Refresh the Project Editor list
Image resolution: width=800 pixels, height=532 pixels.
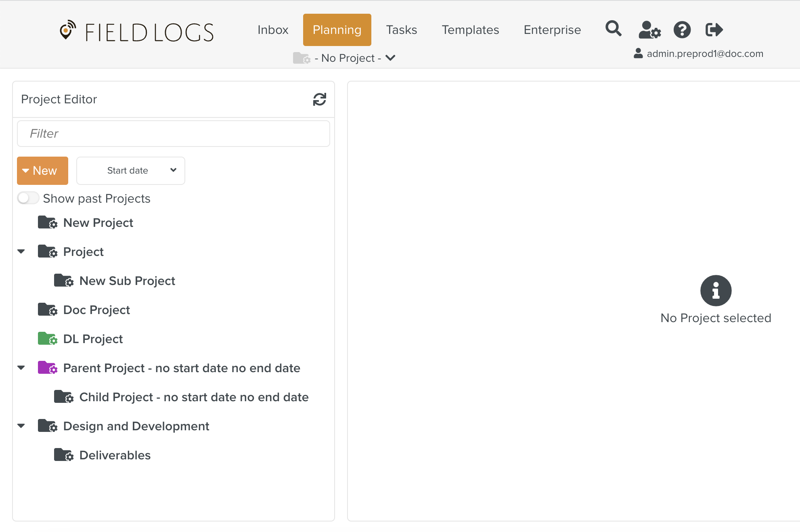[319, 99]
